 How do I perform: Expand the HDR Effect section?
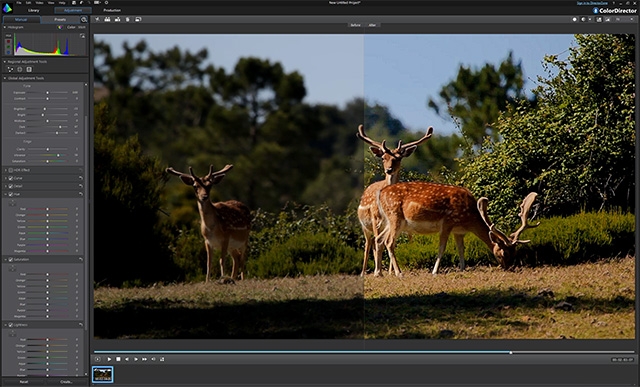click(x=6, y=170)
